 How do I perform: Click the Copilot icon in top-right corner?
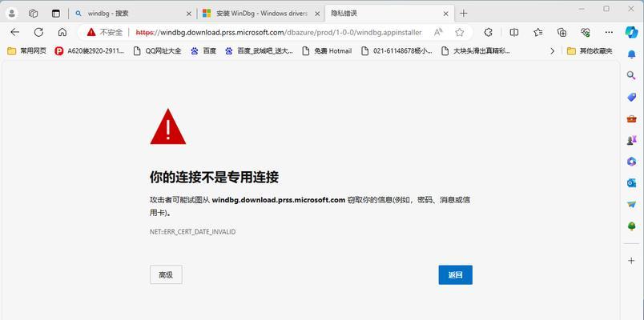click(632, 32)
